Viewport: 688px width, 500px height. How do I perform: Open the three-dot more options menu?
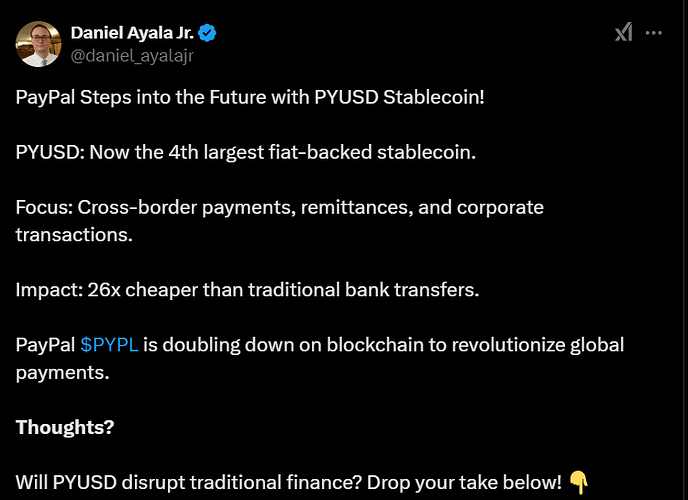[x=654, y=33]
